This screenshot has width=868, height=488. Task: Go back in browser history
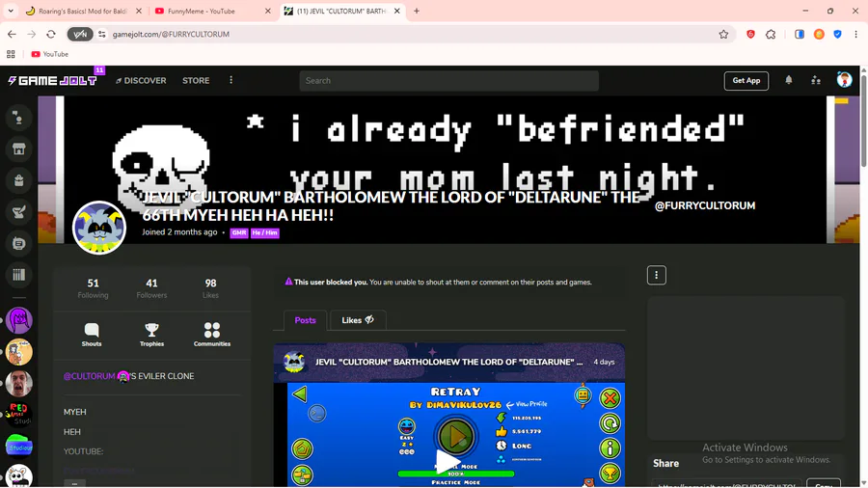pos(12,35)
